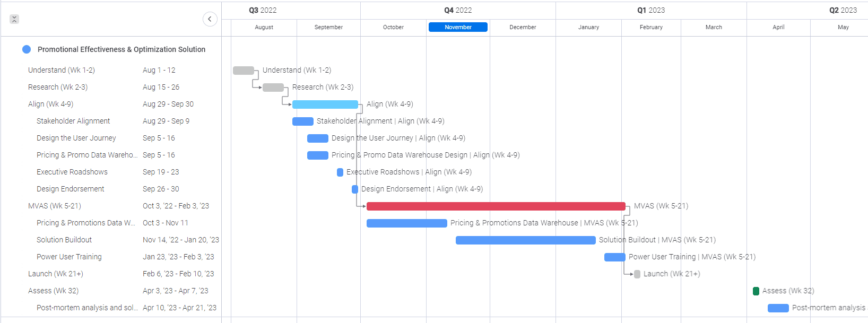This screenshot has height=323, width=868.
Task: Collapse all rows with the top-left icon
Action: point(14,19)
